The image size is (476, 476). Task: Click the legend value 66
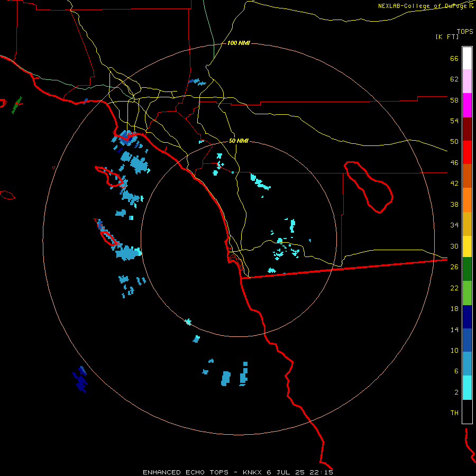tap(454, 59)
